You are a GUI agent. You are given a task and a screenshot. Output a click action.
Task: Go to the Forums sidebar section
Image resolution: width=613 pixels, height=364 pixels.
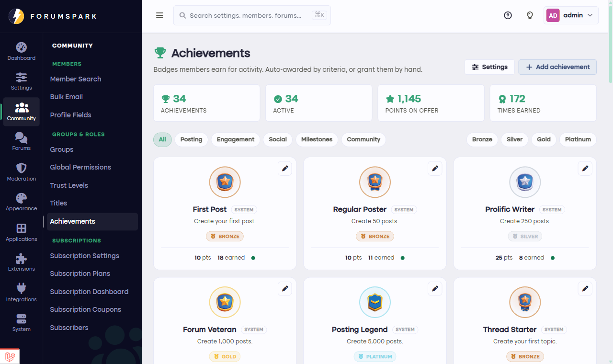(21, 142)
